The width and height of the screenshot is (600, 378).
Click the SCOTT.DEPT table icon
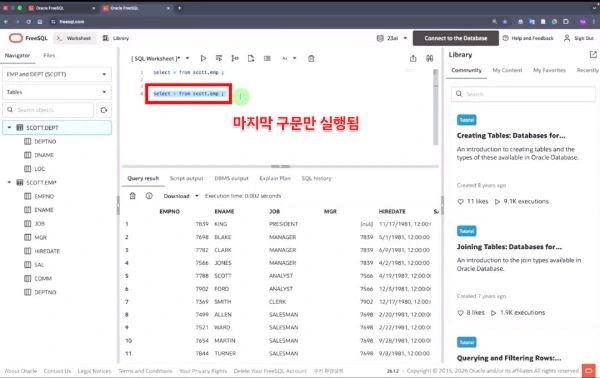20,127
